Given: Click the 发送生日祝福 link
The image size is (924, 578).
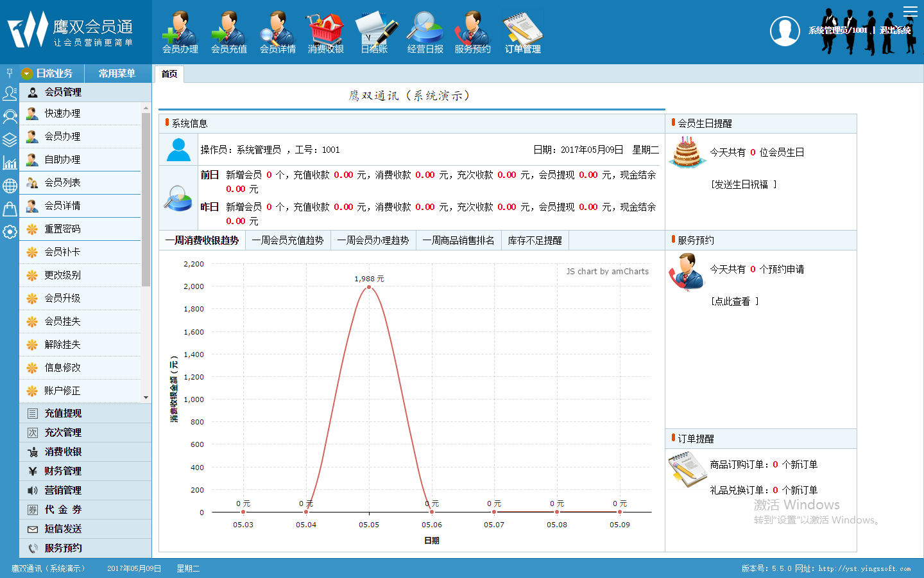Looking at the screenshot, I should click(743, 184).
